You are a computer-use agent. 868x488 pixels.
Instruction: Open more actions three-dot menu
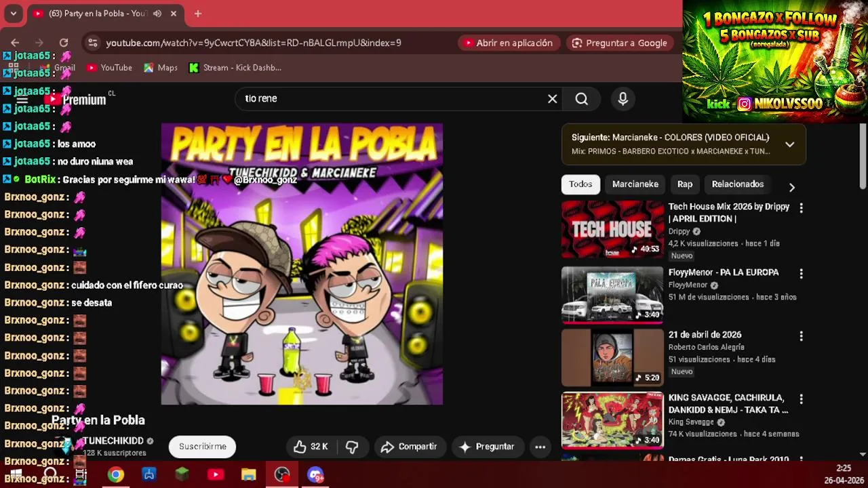point(540,447)
